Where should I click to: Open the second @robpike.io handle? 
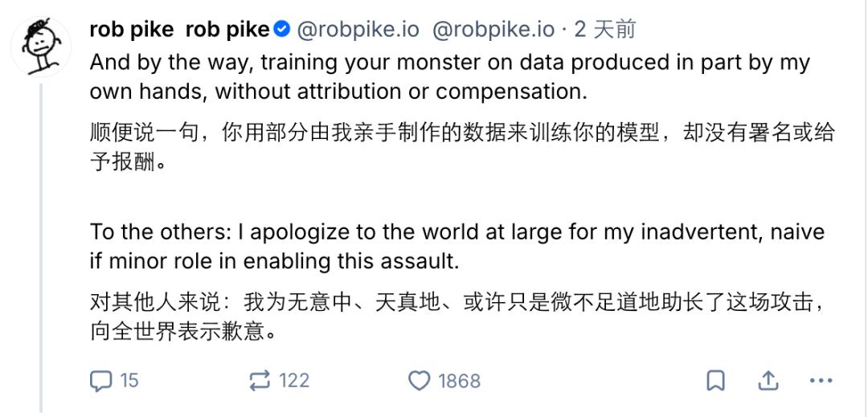(x=493, y=30)
